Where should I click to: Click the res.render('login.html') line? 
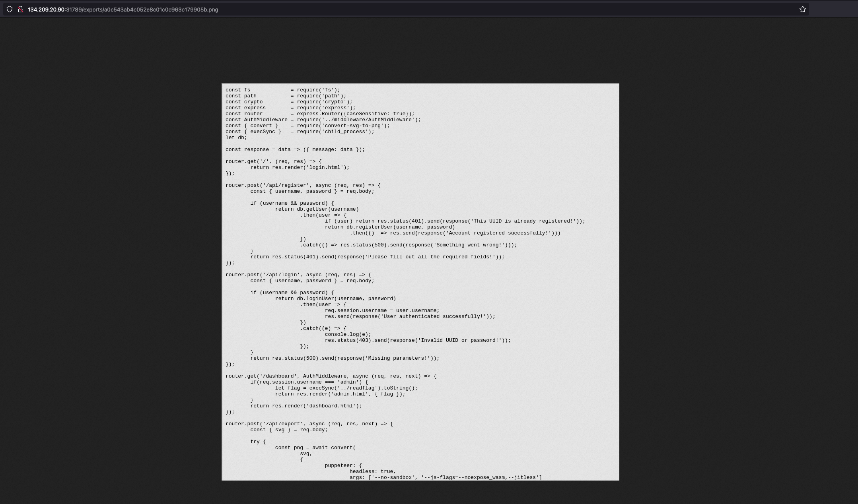tap(300, 167)
